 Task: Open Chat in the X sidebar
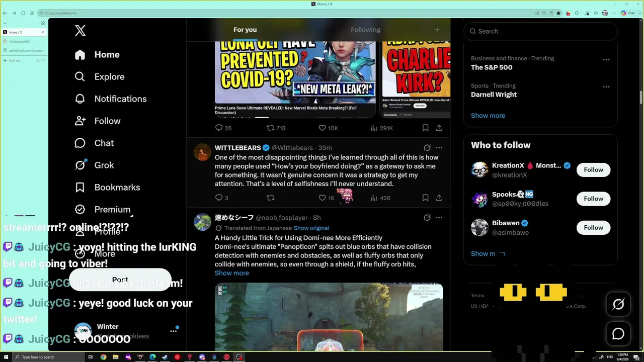coord(94,143)
